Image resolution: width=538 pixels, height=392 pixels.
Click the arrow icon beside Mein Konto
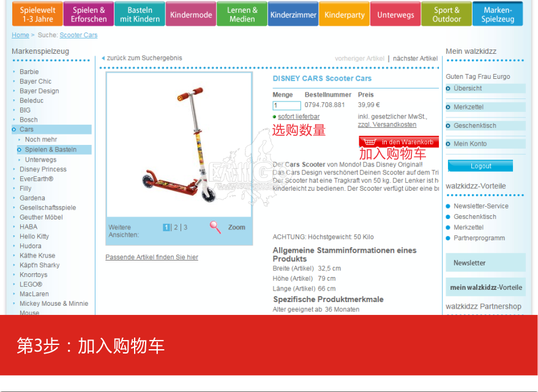click(449, 144)
